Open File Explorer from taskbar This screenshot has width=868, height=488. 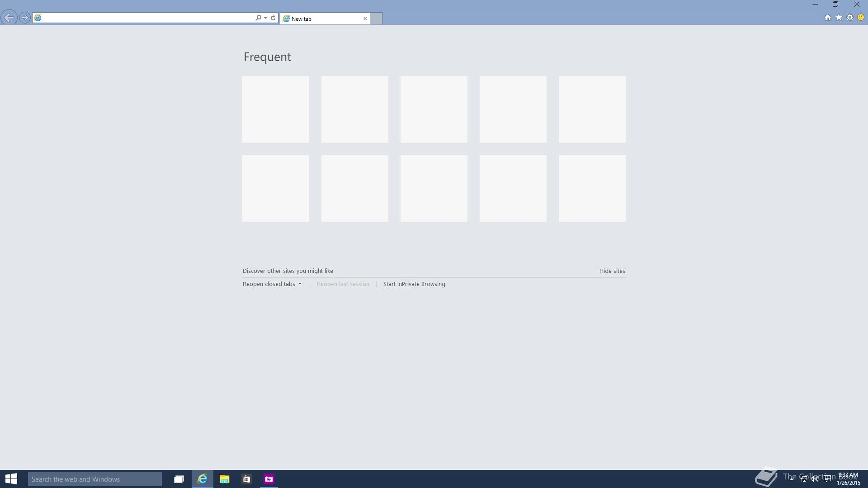pos(224,479)
